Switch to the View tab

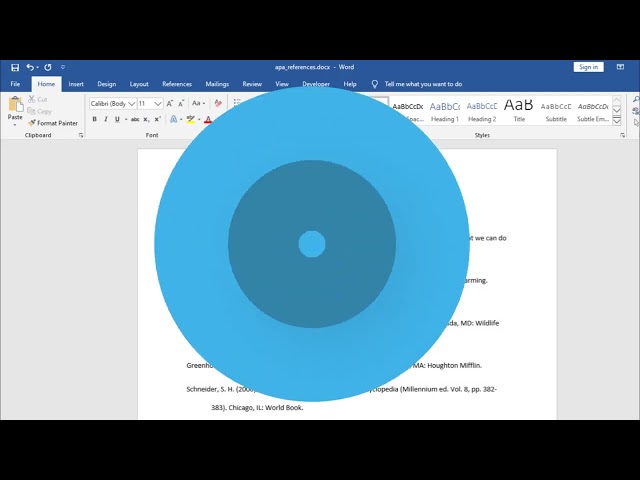pyautogui.click(x=282, y=84)
